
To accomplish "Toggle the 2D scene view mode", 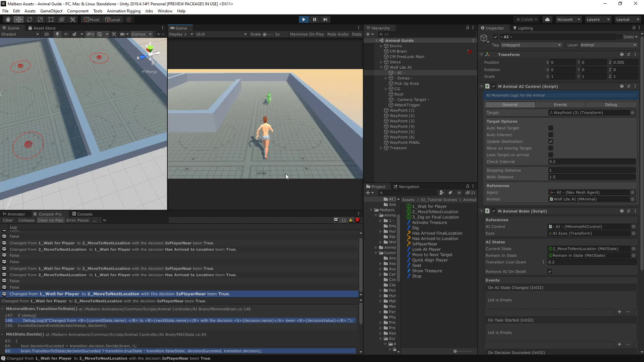I will [46, 34].
